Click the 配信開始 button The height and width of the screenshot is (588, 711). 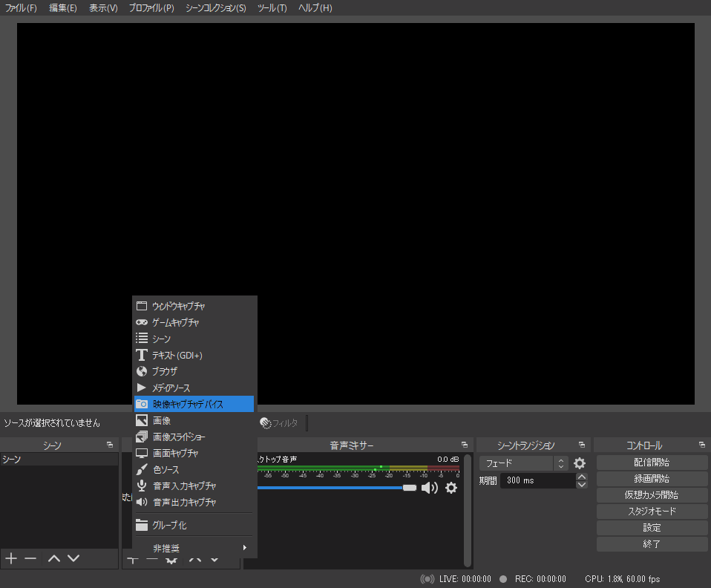click(x=652, y=463)
